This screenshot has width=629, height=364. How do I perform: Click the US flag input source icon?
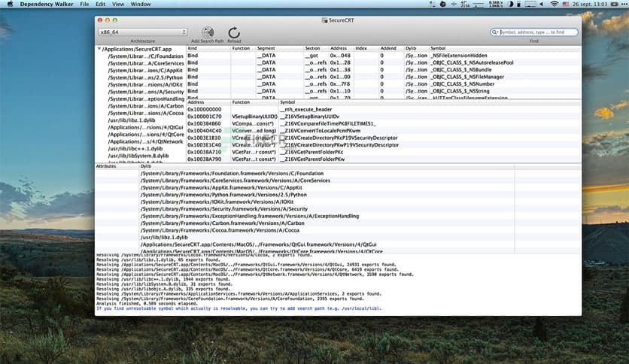tap(565, 4)
